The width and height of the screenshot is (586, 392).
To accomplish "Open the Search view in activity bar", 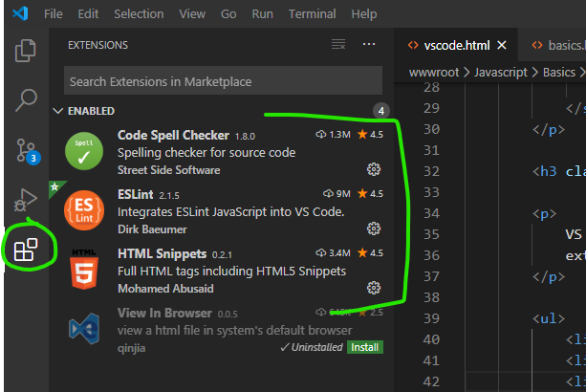I will (26, 99).
